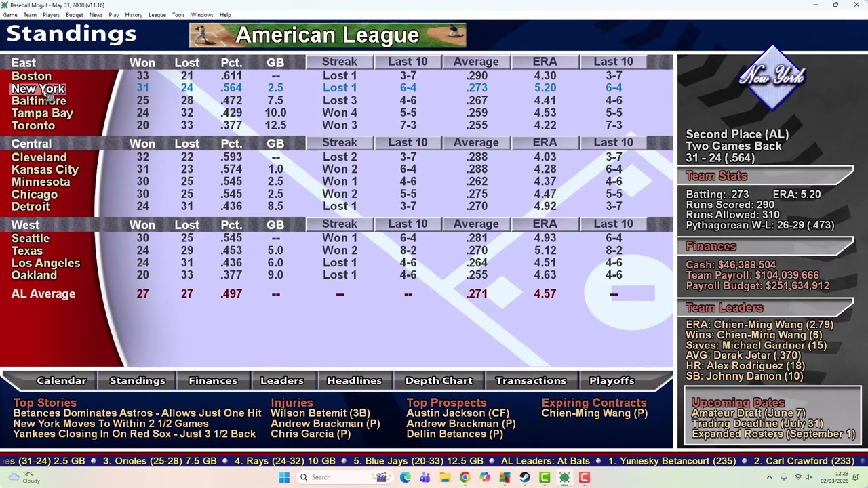Open the History menu
The width and height of the screenshot is (868, 488).
click(134, 15)
